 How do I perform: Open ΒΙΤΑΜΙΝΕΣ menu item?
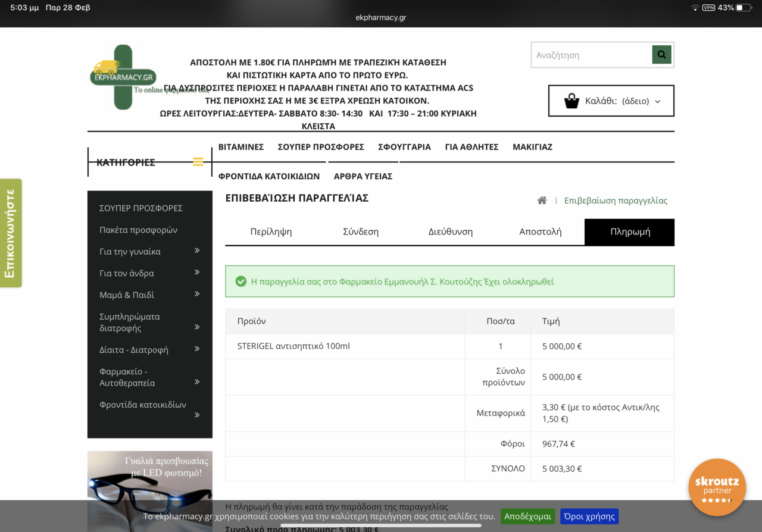pyautogui.click(x=241, y=147)
